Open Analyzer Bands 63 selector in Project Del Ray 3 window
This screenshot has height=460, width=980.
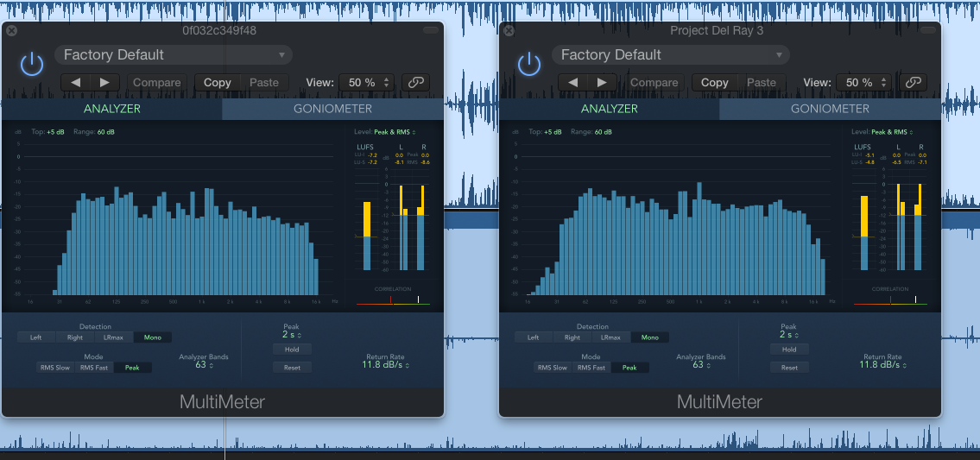(x=701, y=365)
